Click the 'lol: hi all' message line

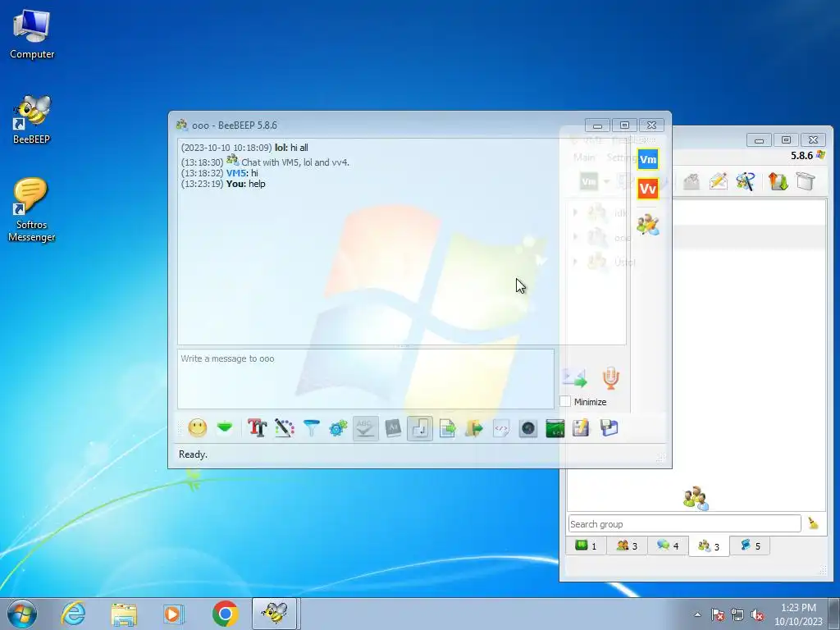tap(291, 148)
